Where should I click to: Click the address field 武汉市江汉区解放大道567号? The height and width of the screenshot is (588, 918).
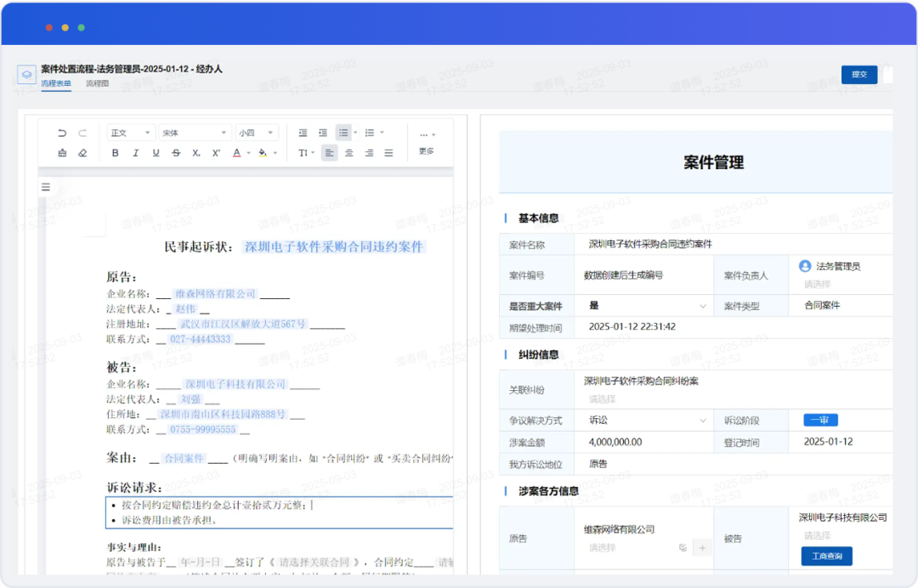(242, 324)
